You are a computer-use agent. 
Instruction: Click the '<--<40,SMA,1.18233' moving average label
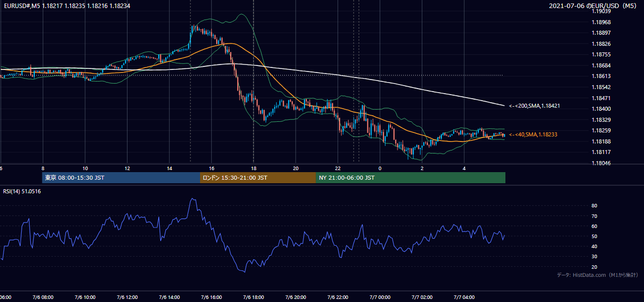click(533, 135)
